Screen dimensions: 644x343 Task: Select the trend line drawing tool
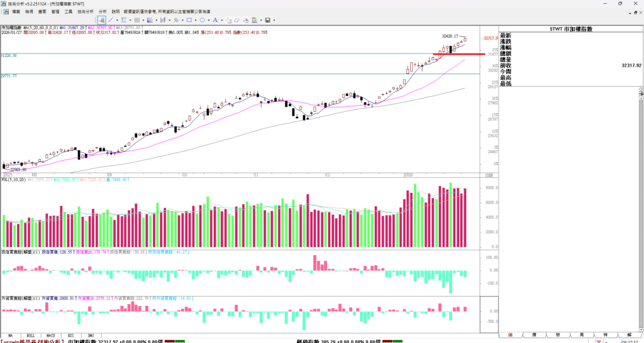[111, 20]
